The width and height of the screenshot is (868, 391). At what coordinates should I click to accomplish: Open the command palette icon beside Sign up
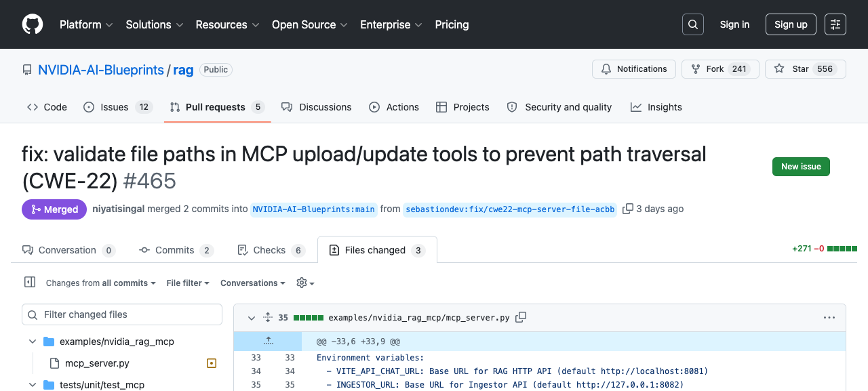coord(835,24)
